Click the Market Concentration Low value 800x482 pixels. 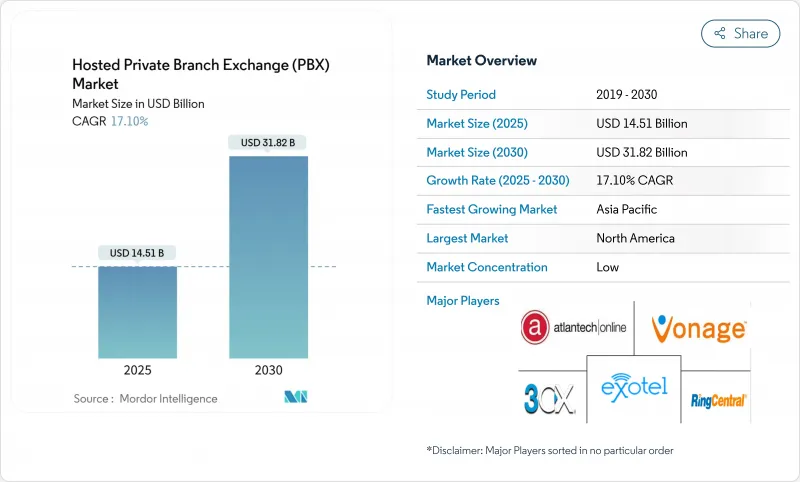coord(607,267)
